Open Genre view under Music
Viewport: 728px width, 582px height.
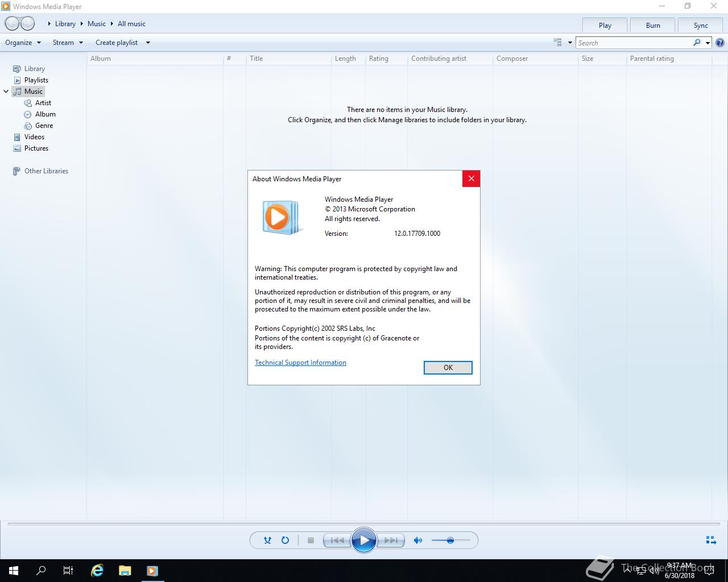coord(44,126)
